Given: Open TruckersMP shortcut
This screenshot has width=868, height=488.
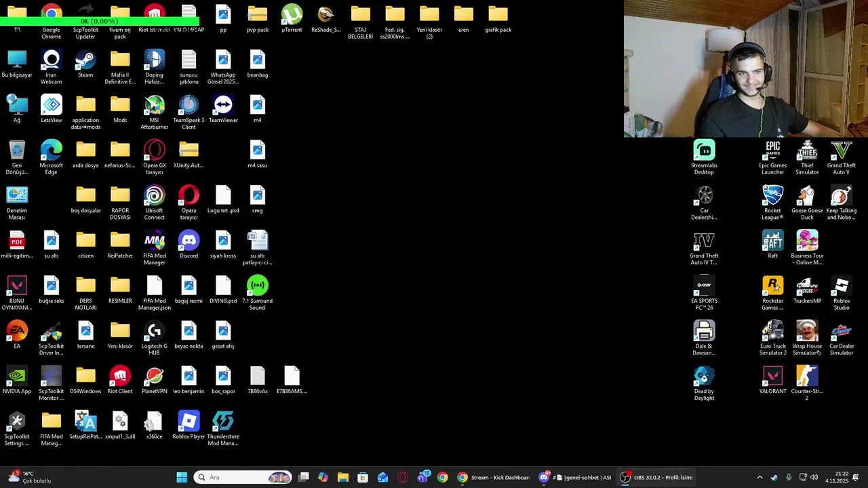Looking at the screenshot, I should (807, 290).
